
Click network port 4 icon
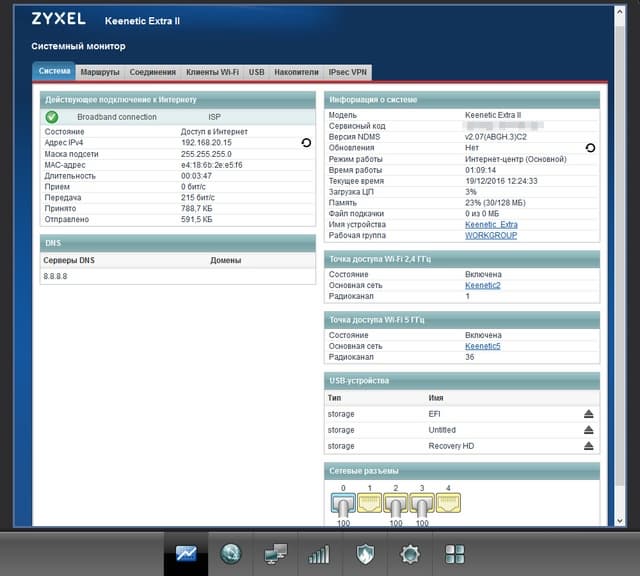coord(448,503)
